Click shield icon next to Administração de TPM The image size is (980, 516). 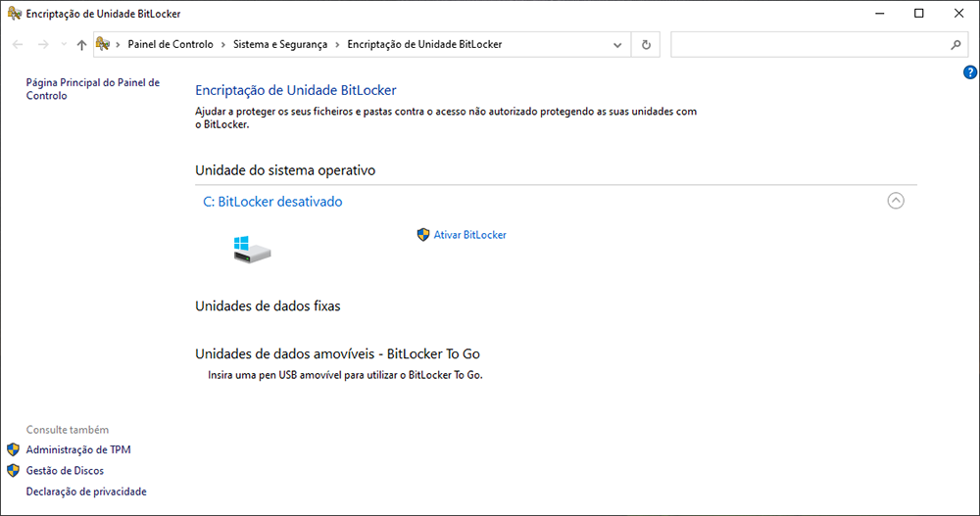(13, 449)
